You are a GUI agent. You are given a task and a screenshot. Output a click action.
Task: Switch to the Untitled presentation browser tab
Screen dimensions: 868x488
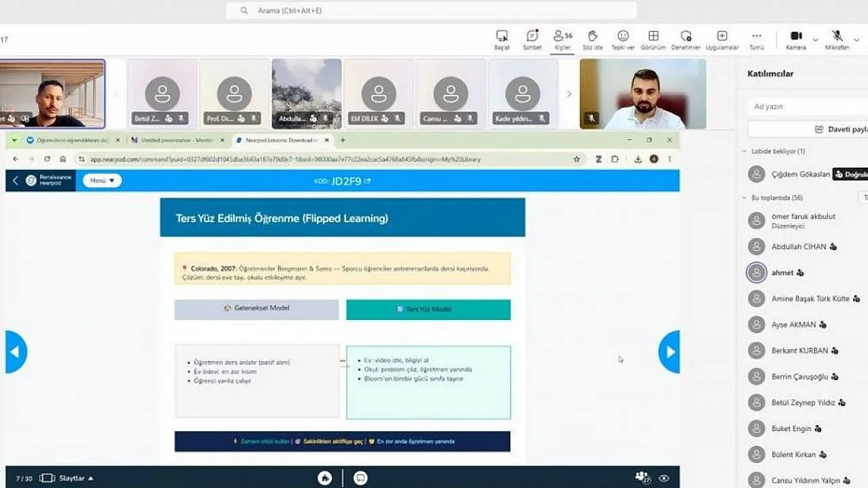click(x=176, y=140)
